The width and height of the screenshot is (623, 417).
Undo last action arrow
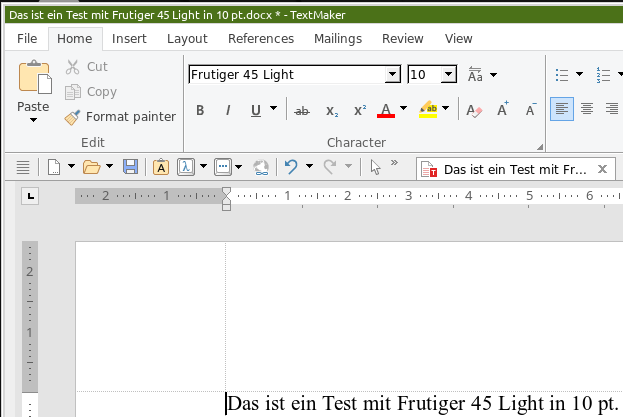pyautogui.click(x=291, y=167)
